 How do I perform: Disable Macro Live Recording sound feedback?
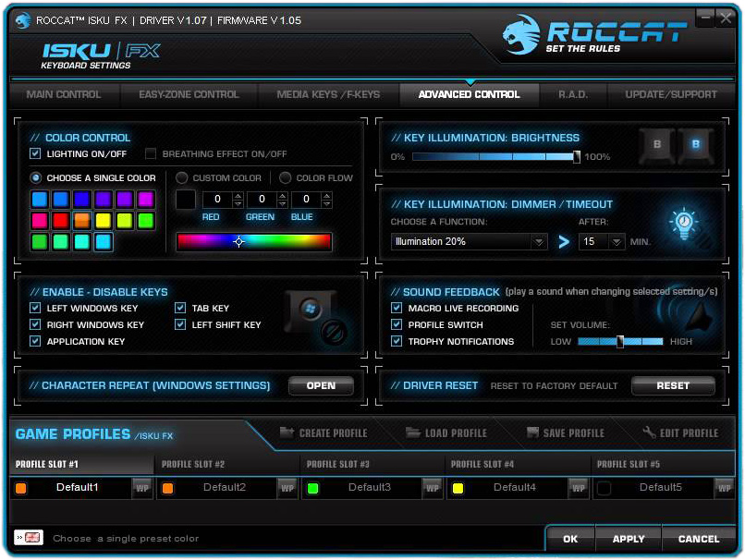click(x=397, y=309)
